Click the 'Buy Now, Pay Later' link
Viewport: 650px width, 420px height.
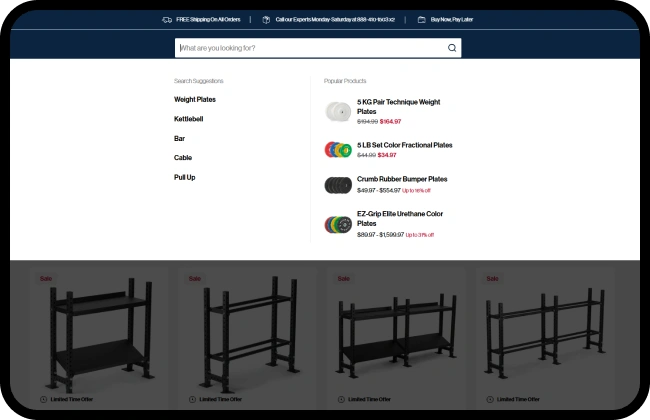pyautogui.click(x=452, y=19)
